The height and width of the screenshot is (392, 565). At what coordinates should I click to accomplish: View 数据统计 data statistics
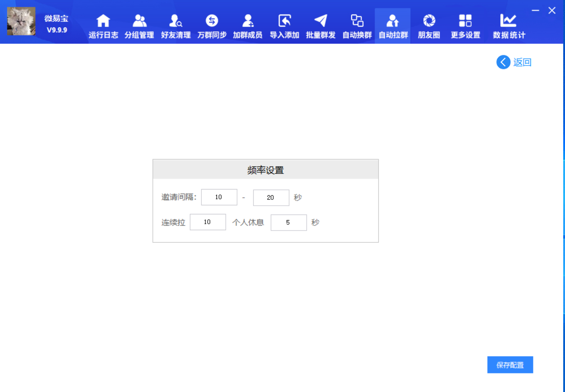point(508,25)
